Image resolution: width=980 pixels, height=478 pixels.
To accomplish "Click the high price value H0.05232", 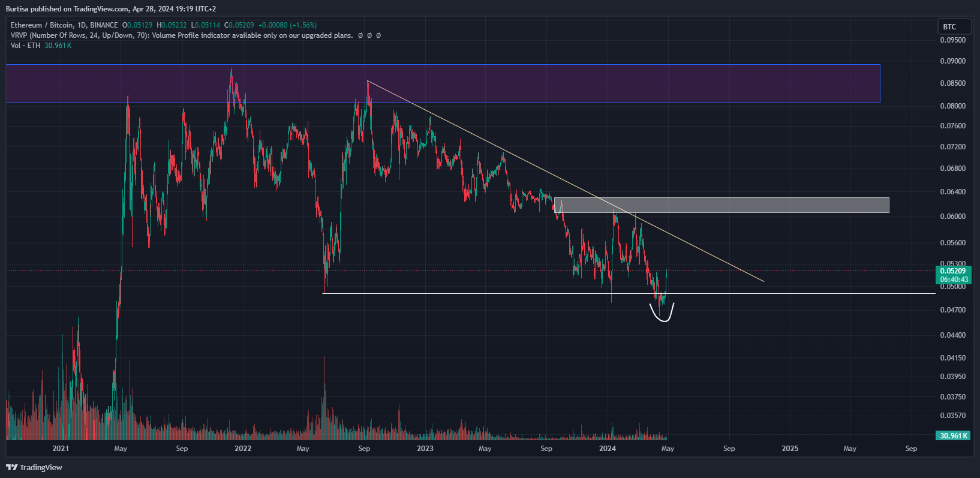I will pyautogui.click(x=172, y=25).
